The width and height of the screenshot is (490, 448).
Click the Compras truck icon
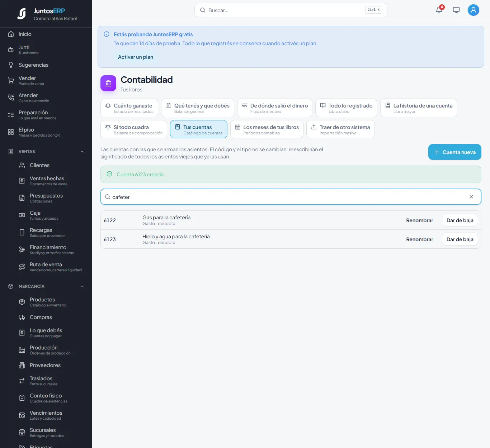click(x=22, y=317)
